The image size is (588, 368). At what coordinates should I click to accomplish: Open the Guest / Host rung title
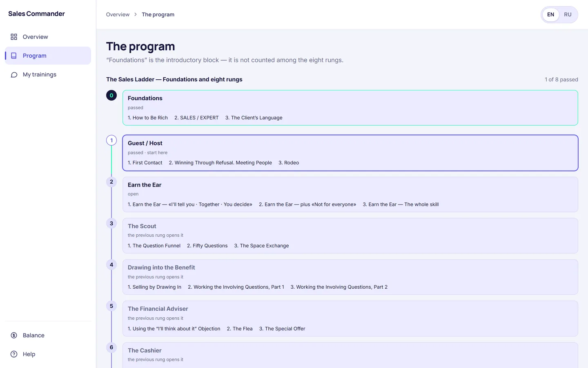tap(145, 143)
